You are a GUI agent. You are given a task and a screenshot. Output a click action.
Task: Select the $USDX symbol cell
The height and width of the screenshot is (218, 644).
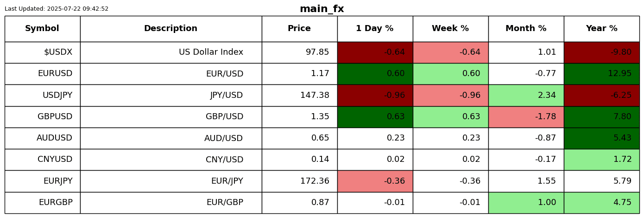pos(58,52)
